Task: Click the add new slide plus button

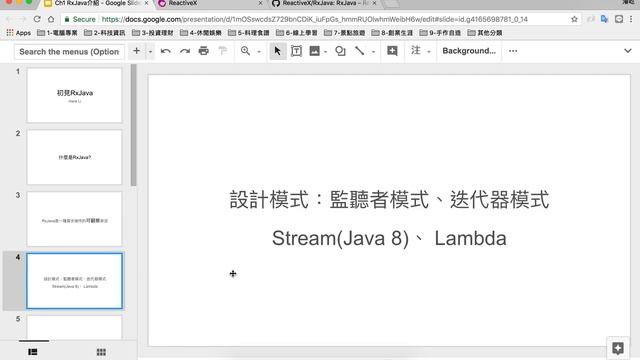Action: 136,51
